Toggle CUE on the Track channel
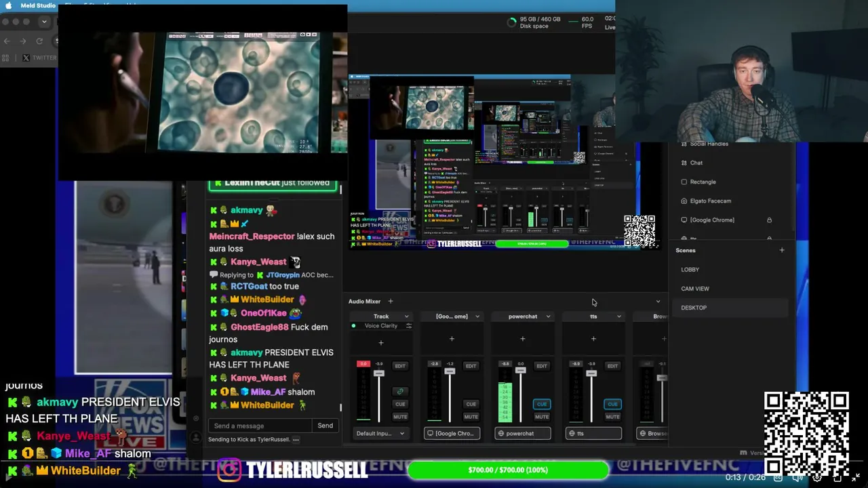The height and width of the screenshot is (488, 868). click(x=400, y=404)
